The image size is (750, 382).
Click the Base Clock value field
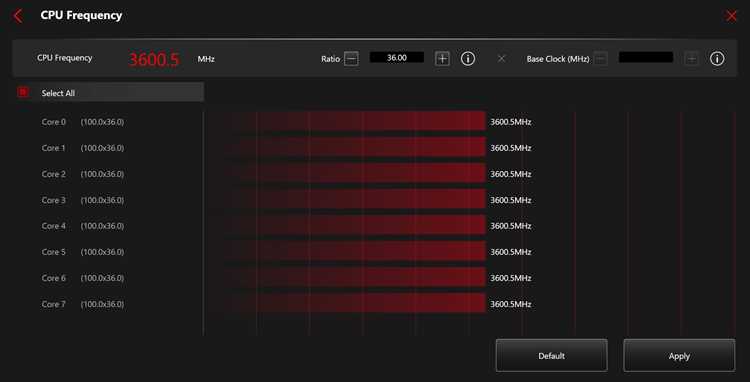click(646, 57)
